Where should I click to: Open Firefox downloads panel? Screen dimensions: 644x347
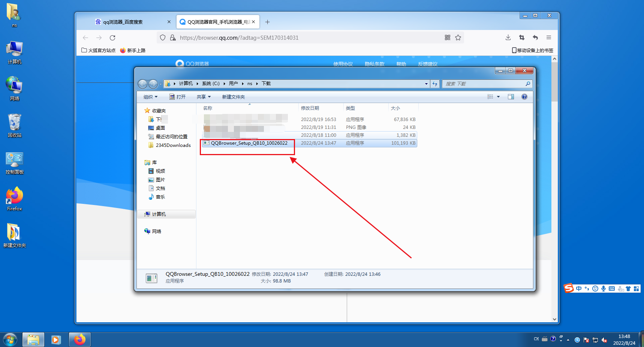click(x=508, y=37)
